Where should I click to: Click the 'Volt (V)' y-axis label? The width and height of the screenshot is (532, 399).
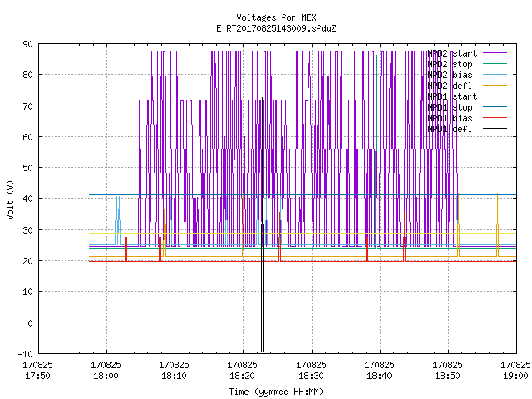click(x=11, y=200)
